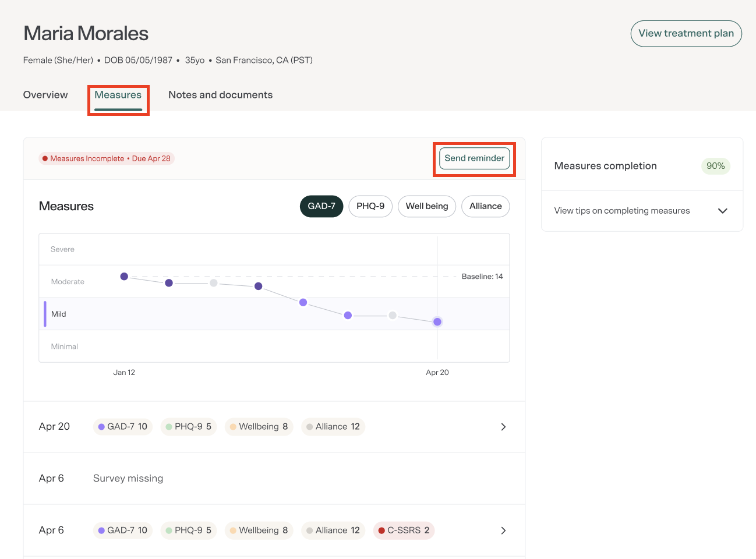Open the Notes and documents tab

coord(221,95)
